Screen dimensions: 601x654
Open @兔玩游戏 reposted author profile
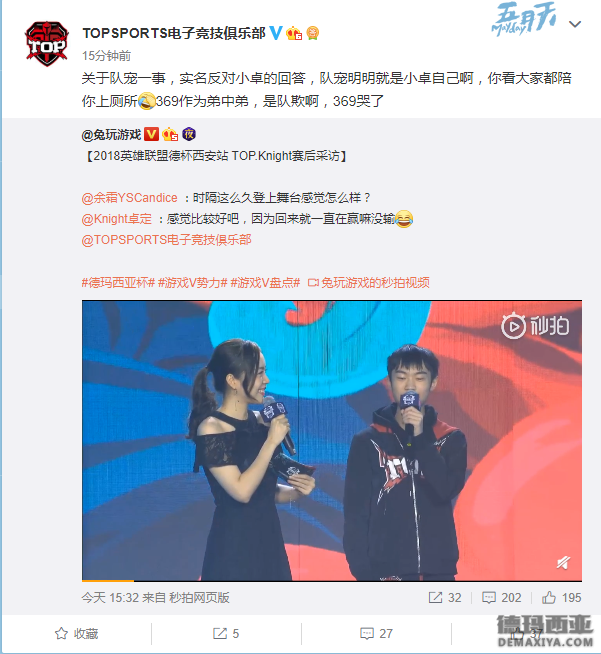pos(111,135)
